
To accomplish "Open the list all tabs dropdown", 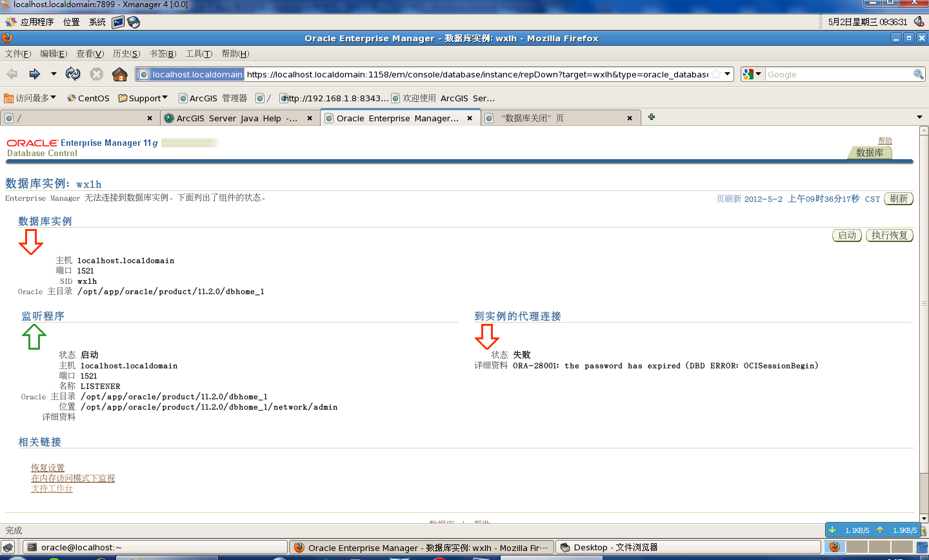I will (919, 117).
